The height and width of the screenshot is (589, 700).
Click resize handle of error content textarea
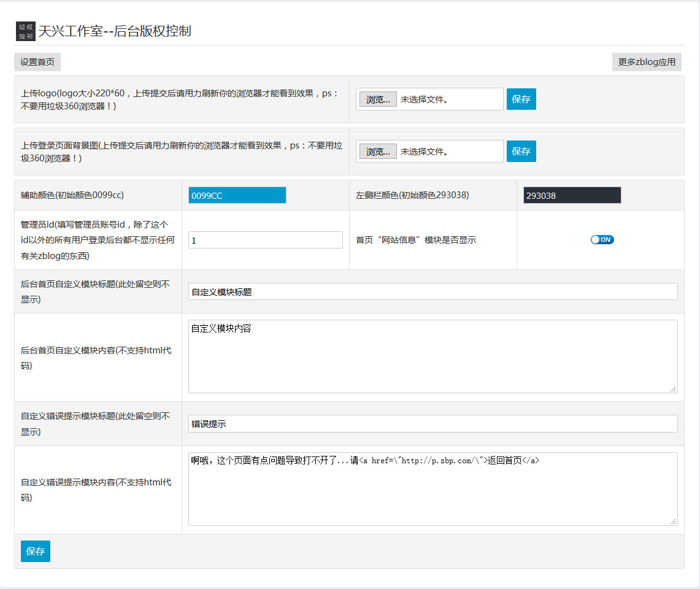click(x=673, y=521)
